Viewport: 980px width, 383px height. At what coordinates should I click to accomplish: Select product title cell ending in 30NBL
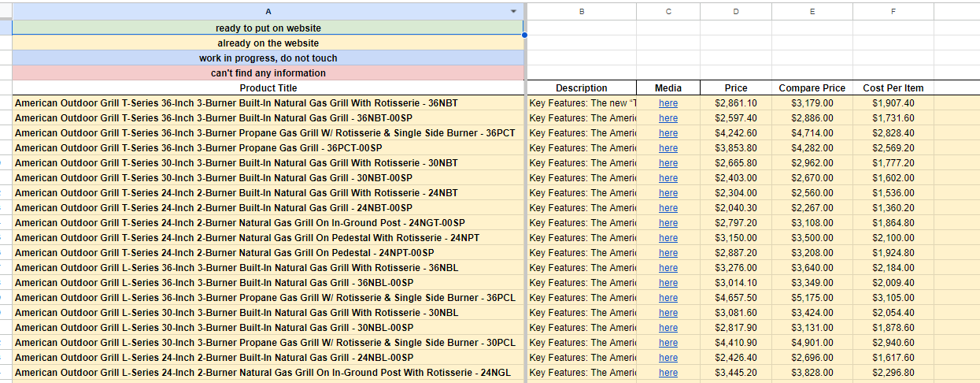(x=268, y=313)
